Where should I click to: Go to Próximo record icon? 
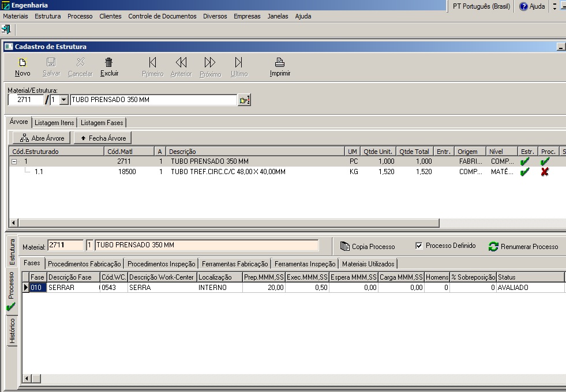[x=210, y=62]
